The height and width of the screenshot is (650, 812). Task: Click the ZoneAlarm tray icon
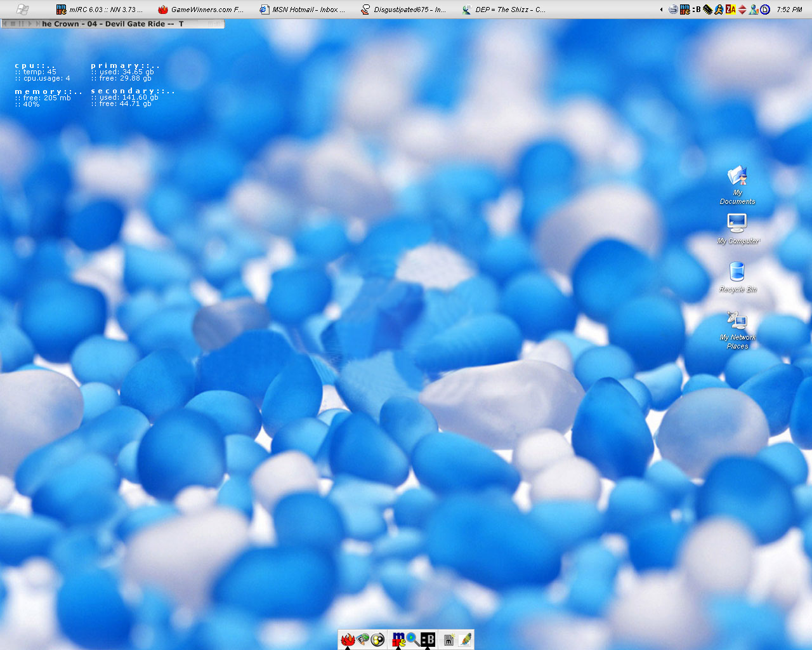click(x=731, y=10)
